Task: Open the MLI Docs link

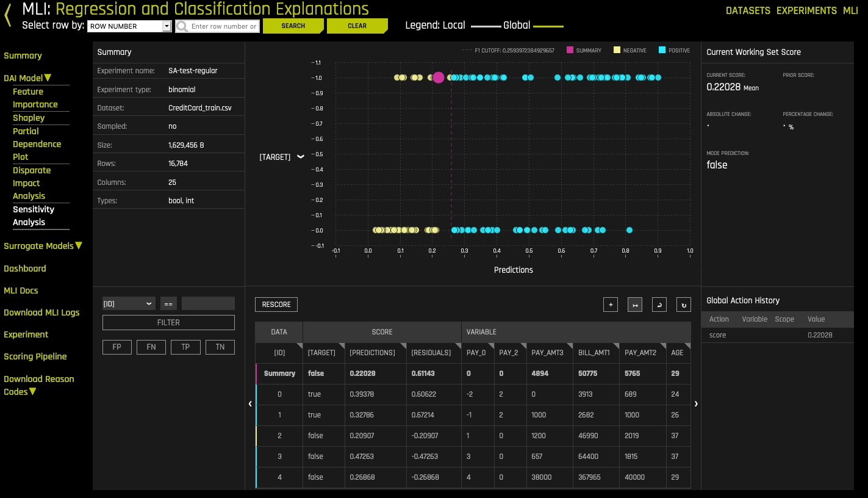Action: point(21,290)
